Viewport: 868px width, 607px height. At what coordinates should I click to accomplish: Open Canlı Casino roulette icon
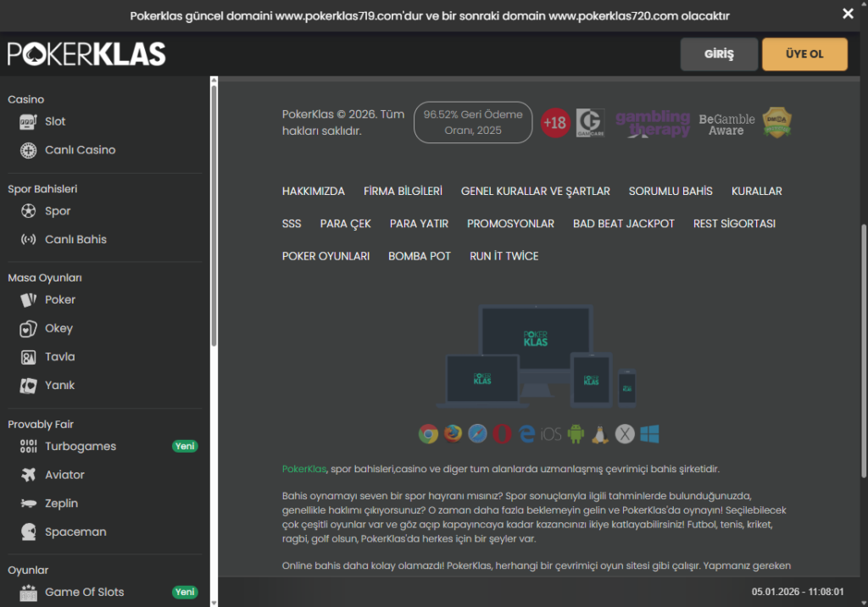pyautogui.click(x=29, y=150)
